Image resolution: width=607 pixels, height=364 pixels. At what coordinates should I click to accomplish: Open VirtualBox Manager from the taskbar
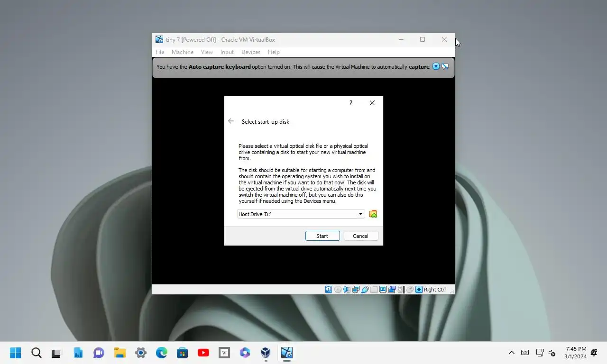[266, 353]
